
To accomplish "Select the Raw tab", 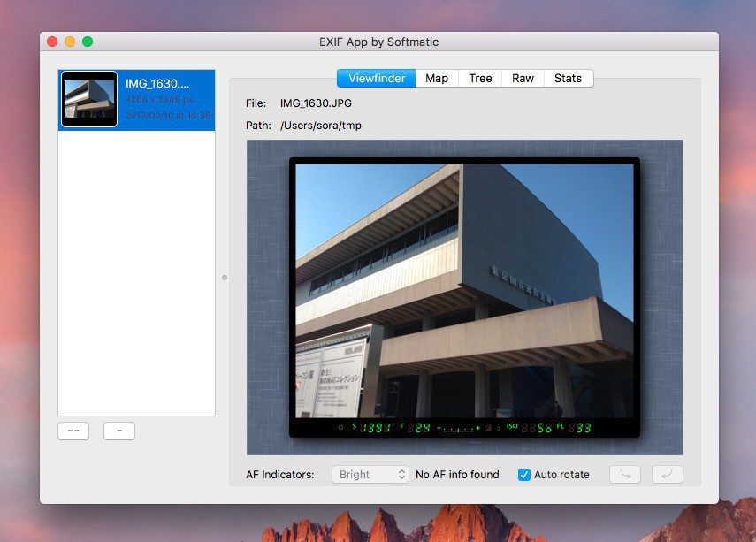I will (523, 79).
